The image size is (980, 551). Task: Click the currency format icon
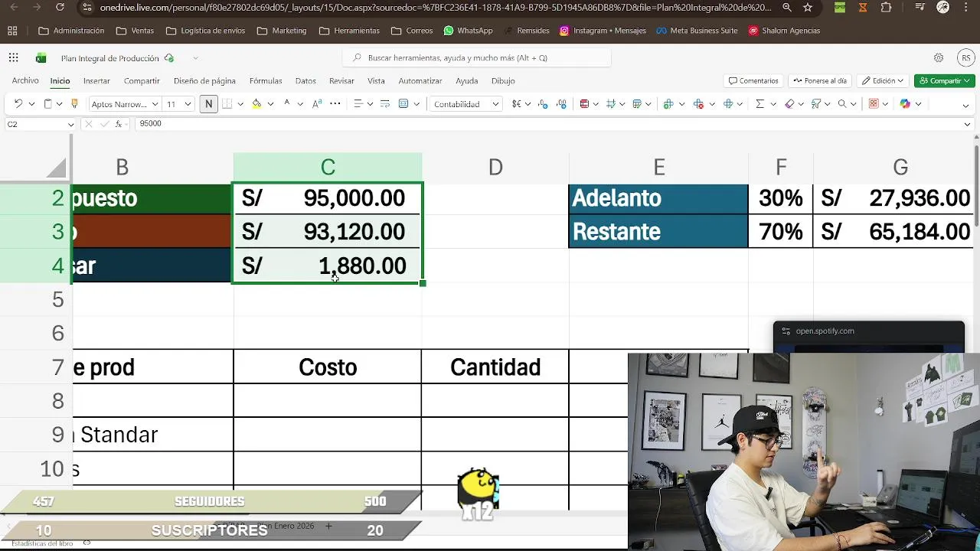click(517, 104)
